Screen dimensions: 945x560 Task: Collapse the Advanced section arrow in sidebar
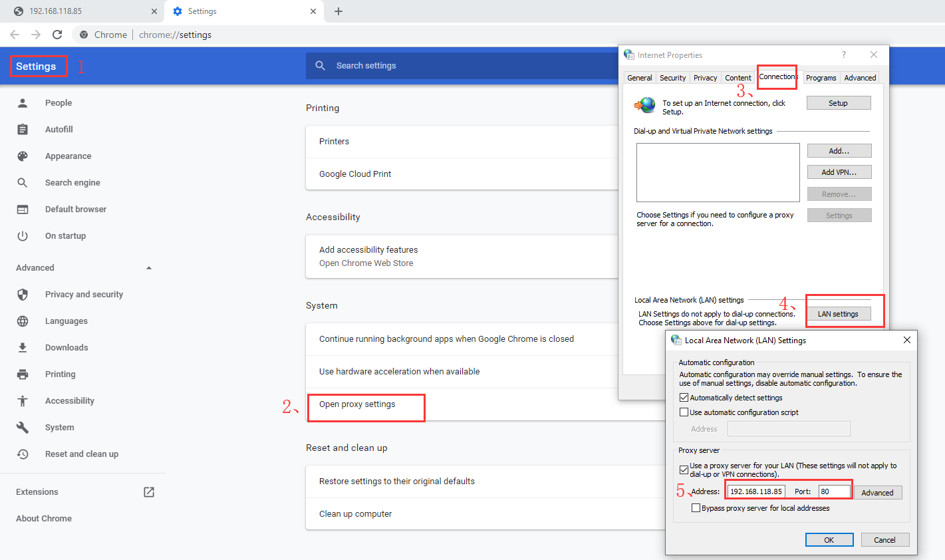pos(149,268)
